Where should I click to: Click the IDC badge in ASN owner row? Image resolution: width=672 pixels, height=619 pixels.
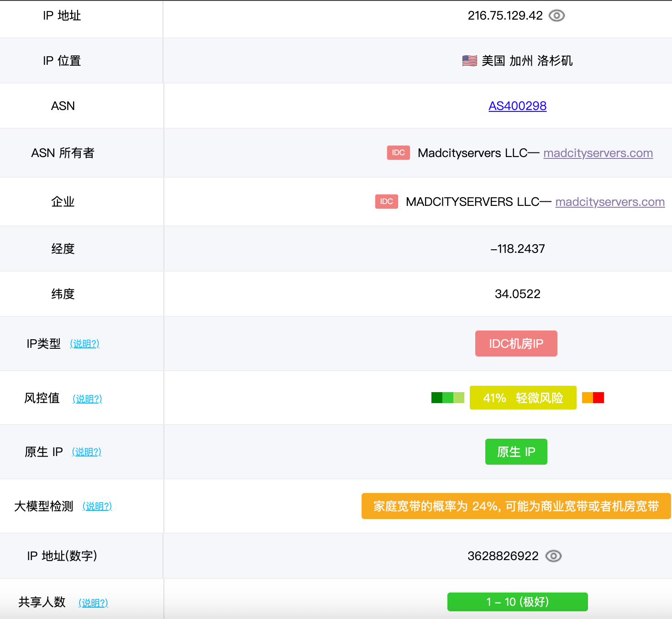pyautogui.click(x=398, y=153)
